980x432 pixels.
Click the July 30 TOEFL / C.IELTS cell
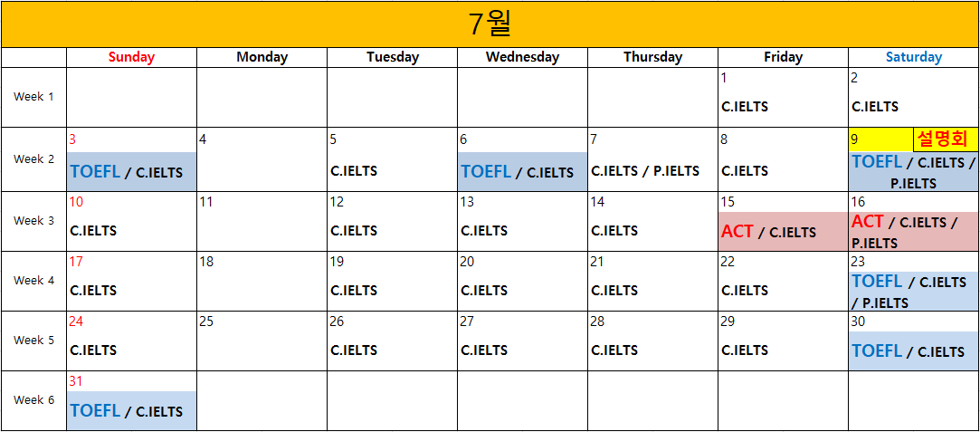pos(914,350)
